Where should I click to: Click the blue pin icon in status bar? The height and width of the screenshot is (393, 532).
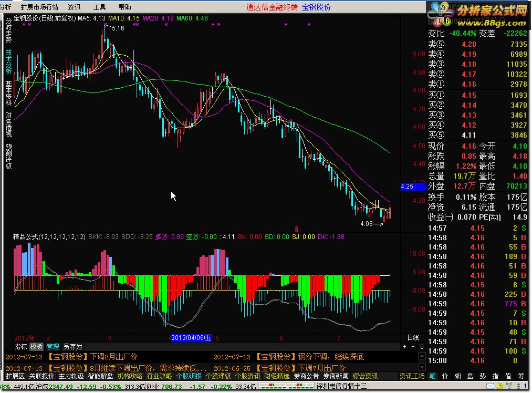pos(526,386)
